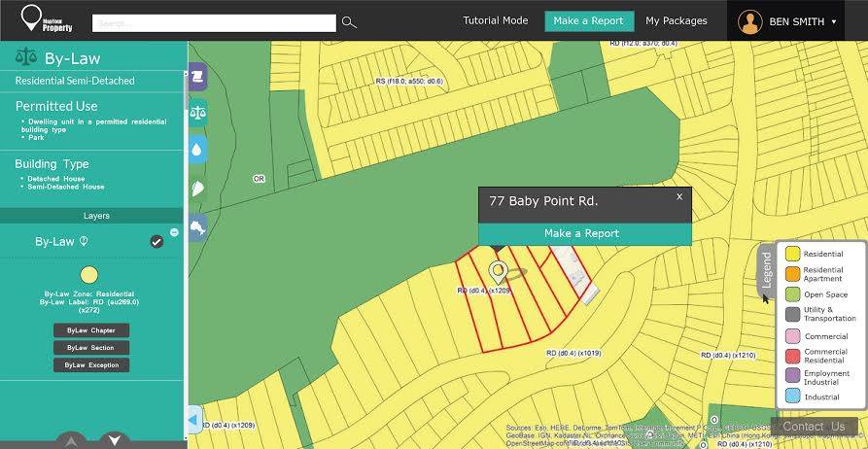Click the purple scroll icon in side strip

click(x=198, y=75)
